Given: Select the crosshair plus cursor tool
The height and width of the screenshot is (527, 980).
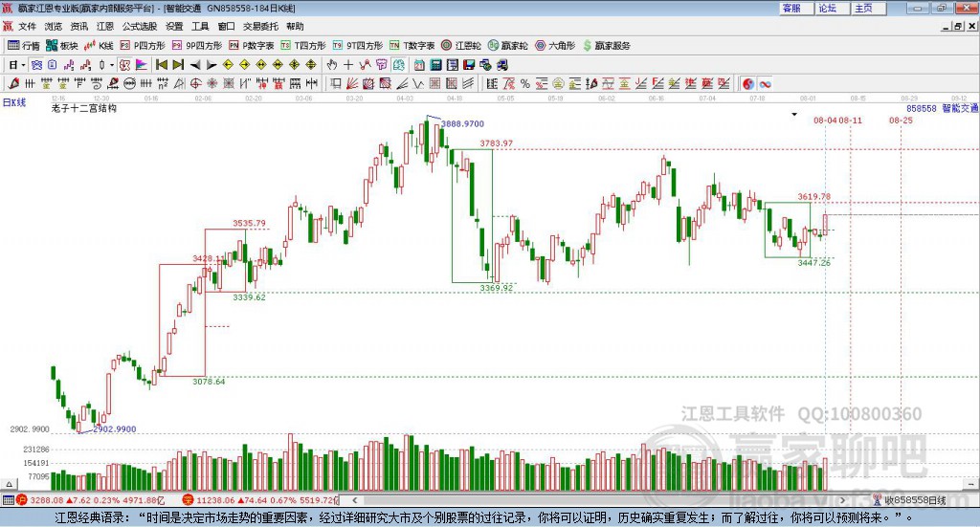Looking at the screenshot, I should (348, 64).
